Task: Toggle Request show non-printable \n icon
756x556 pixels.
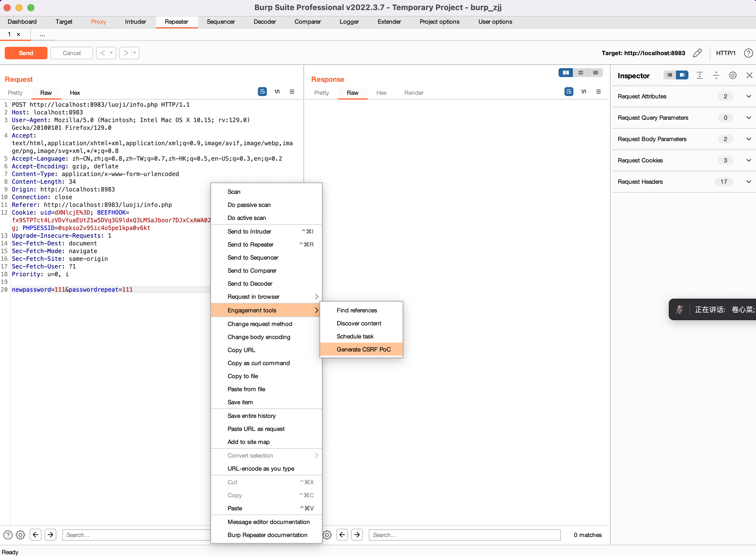Action: (277, 92)
